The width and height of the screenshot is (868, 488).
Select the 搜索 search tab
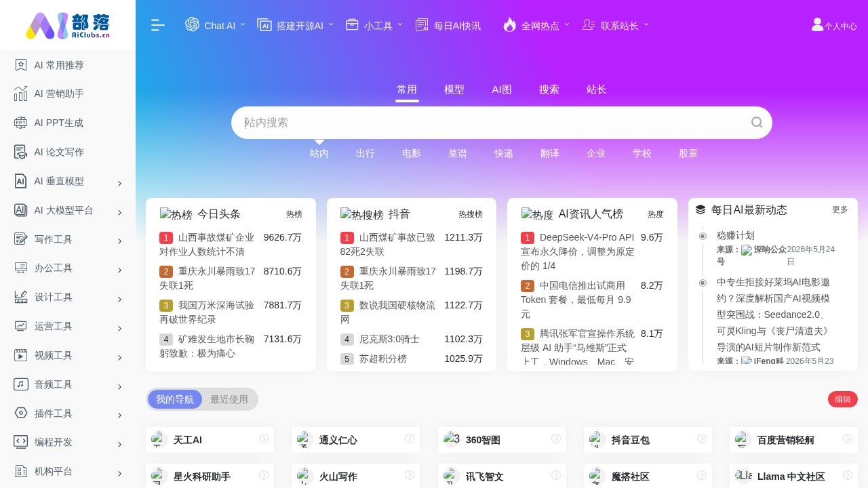point(549,89)
